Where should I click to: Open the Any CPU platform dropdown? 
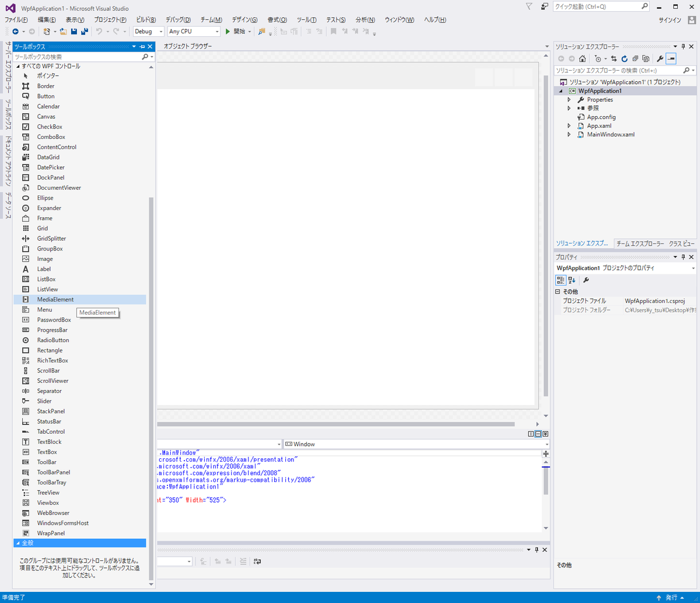[194, 32]
